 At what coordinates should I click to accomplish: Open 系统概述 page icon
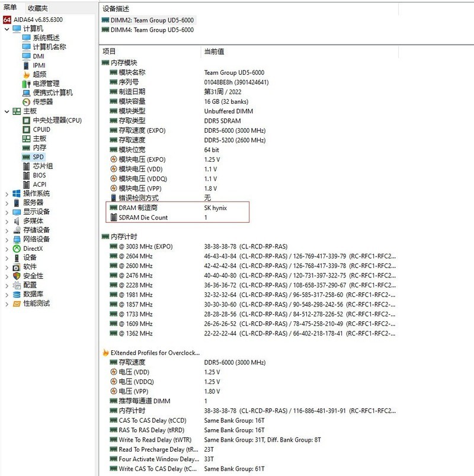tap(27, 38)
